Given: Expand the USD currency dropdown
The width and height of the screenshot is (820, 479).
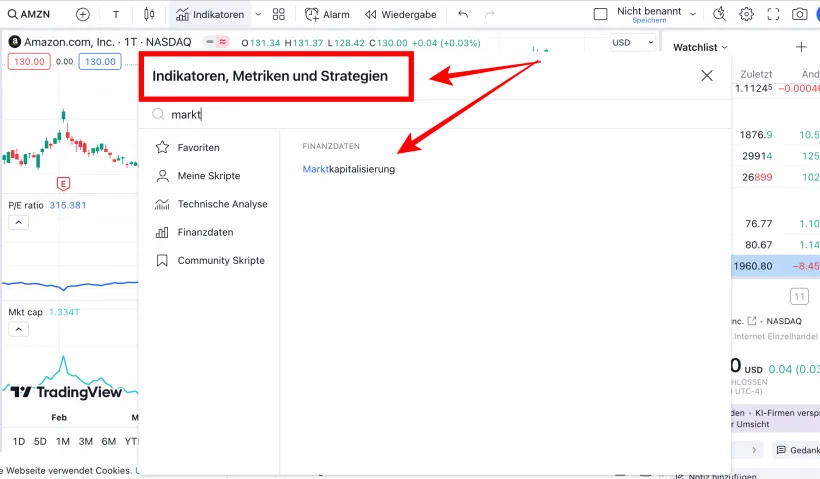Looking at the screenshot, I should point(634,42).
